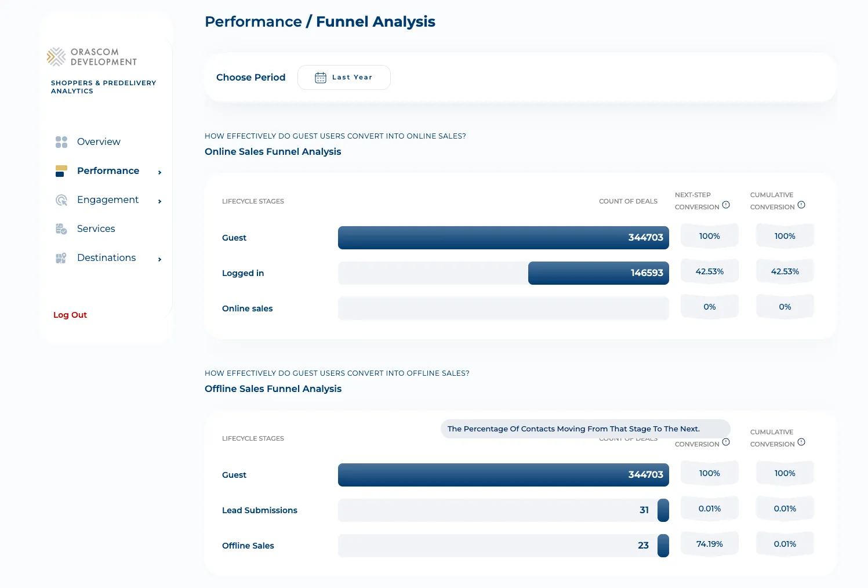Click Lead Submissions 0.01% next-step conversion
This screenshot has height=588, width=868.
point(710,509)
